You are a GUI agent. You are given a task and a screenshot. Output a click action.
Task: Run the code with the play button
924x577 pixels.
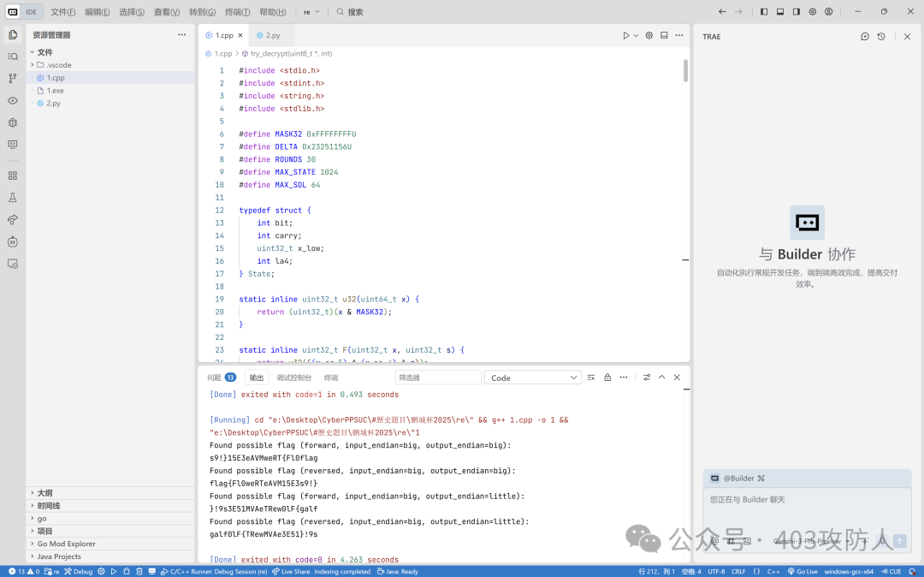tap(626, 35)
